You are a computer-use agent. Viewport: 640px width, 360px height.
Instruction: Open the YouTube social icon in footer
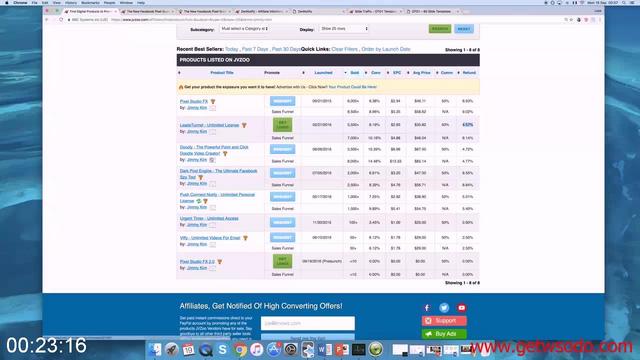pyautogui.click(x=462, y=308)
